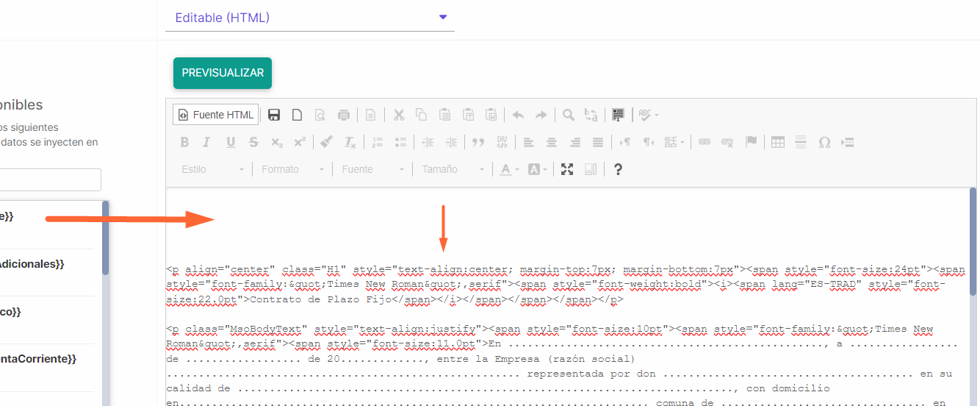Toggle the Show Blocks icon
Viewport: 980px width, 406px height.
591,169
